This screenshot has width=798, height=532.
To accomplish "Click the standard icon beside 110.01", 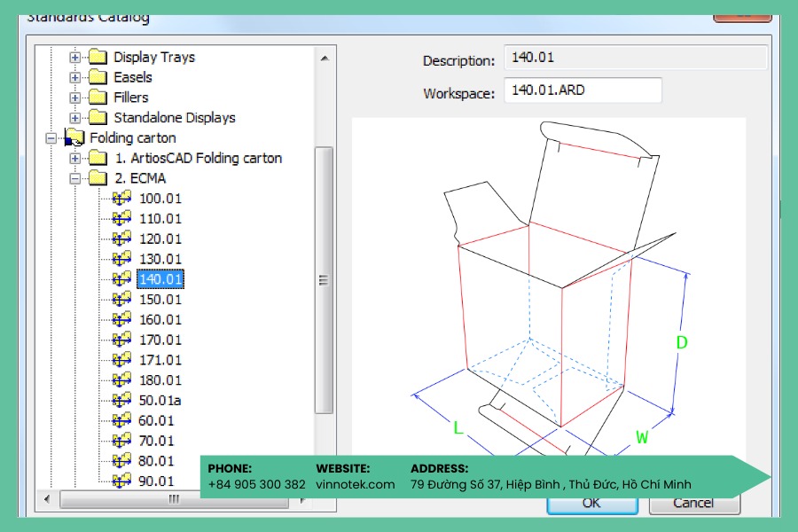I will (121, 218).
